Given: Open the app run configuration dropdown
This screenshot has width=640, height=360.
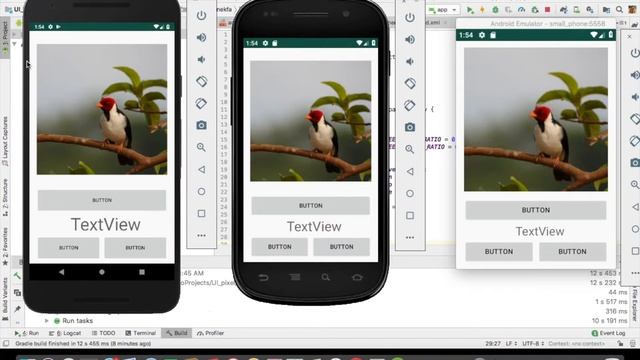Looking at the screenshot, I should coord(443,10).
